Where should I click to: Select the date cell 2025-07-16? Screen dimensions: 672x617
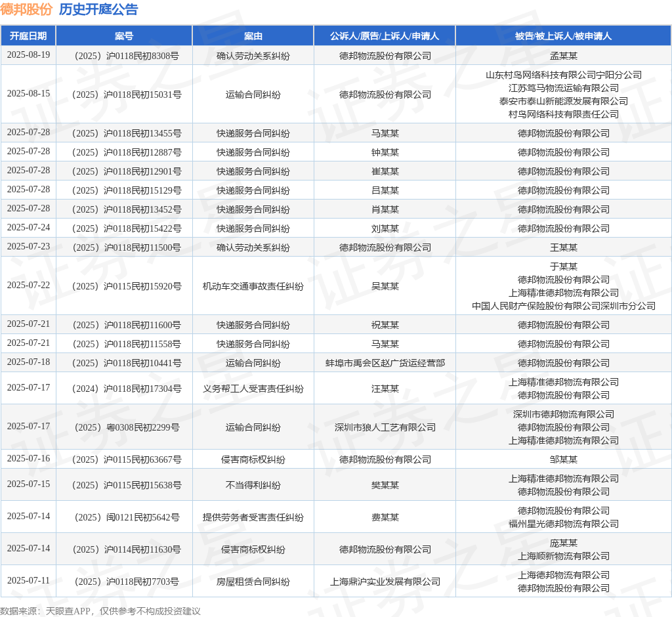pos(28,458)
